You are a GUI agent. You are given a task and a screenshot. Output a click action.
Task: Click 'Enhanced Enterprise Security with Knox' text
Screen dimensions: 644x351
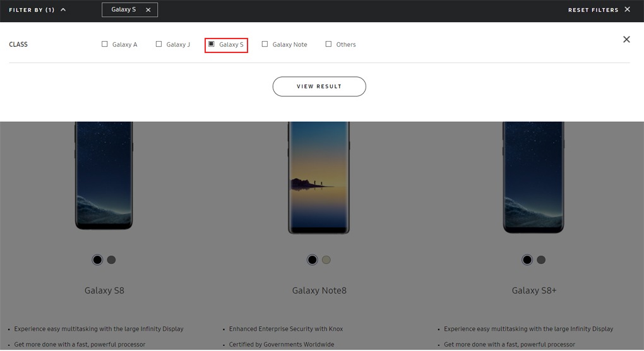point(286,329)
